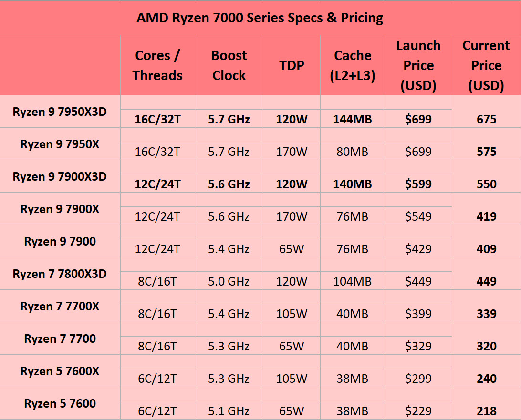Screen dimensions: 521x420
Task: Select the $229 launch price cell
Action: (418, 411)
